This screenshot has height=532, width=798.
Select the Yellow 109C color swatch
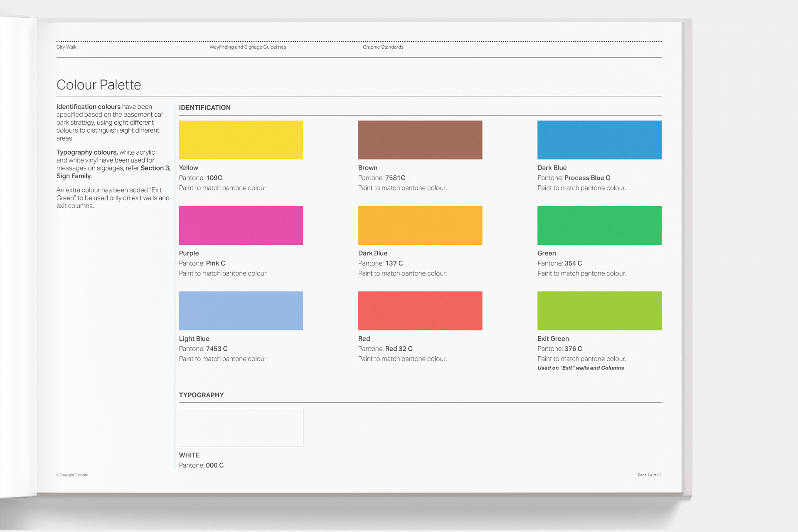241,140
